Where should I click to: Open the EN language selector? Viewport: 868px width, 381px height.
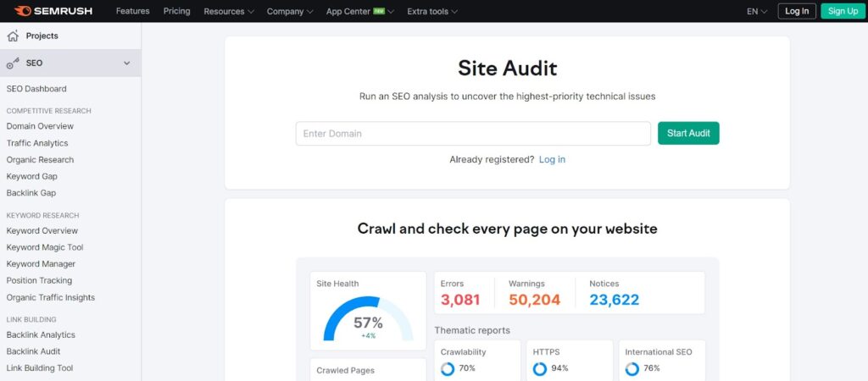coord(757,11)
